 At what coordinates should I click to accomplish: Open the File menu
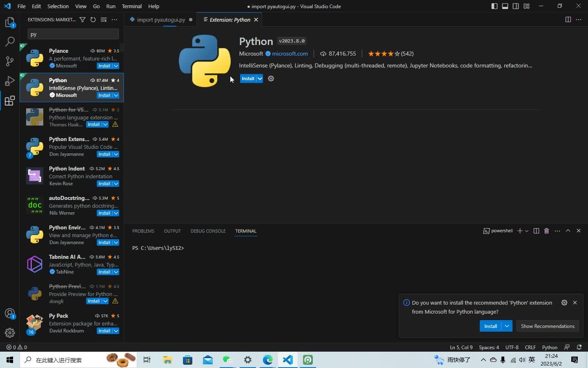(x=22, y=6)
